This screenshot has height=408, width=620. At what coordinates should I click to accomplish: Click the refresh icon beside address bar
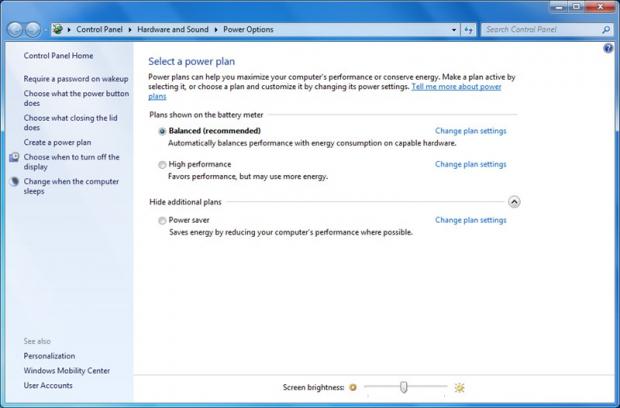click(x=468, y=30)
